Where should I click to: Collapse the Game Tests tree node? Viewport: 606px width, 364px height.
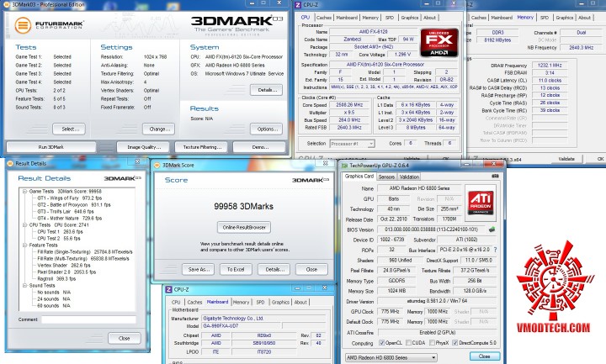pyautogui.click(x=24, y=192)
